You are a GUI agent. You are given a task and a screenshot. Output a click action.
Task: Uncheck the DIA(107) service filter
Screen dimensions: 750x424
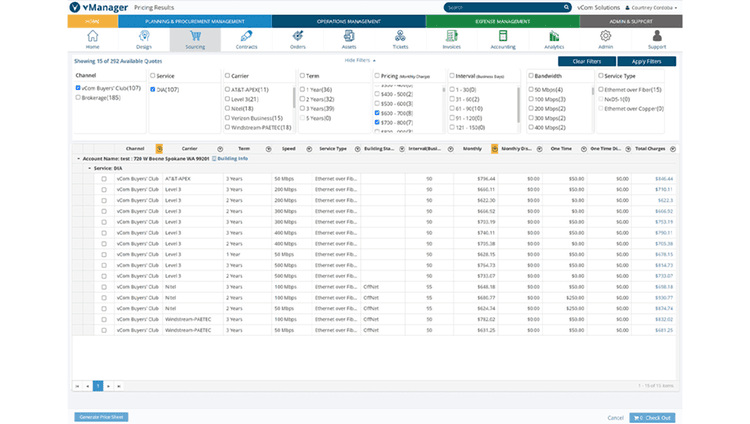[153, 89]
